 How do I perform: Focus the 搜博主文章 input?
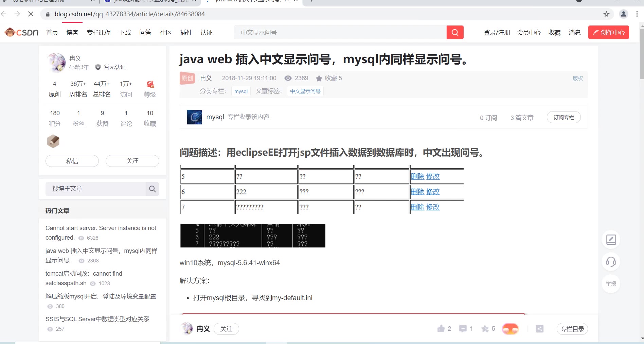click(96, 189)
